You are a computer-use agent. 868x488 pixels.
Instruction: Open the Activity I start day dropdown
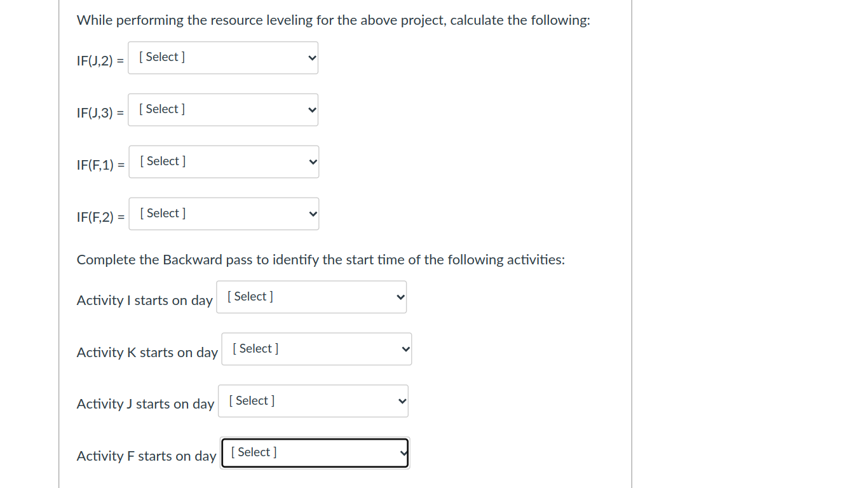(x=311, y=297)
